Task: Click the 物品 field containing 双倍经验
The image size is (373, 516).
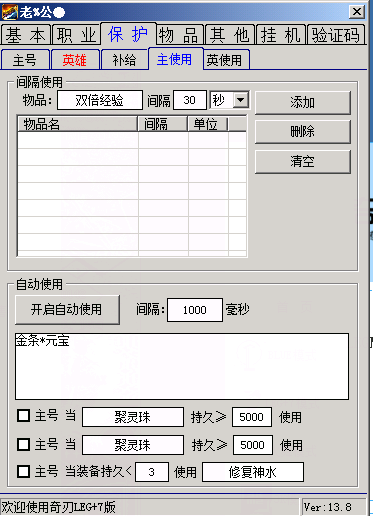Action: pyautogui.click(x=100, y=100)
